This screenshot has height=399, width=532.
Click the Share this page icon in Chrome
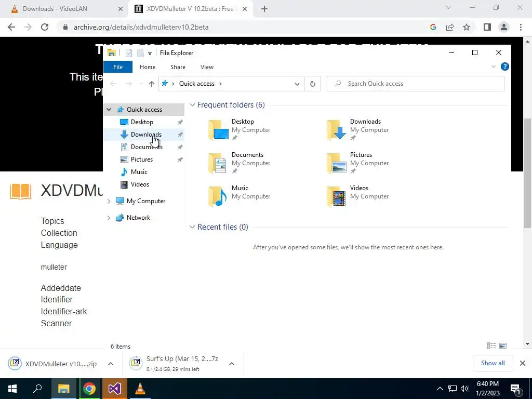tap(450, 27)
